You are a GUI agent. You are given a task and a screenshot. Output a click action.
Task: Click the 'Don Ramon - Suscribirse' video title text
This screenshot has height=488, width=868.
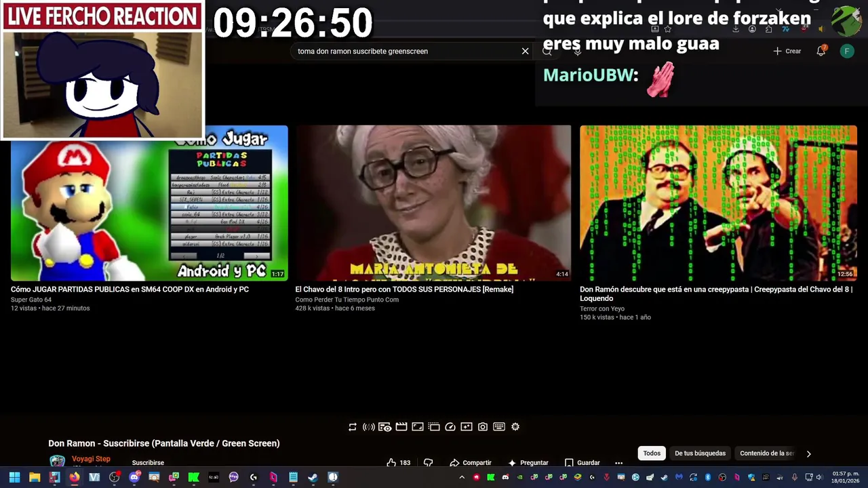[164, 443]
